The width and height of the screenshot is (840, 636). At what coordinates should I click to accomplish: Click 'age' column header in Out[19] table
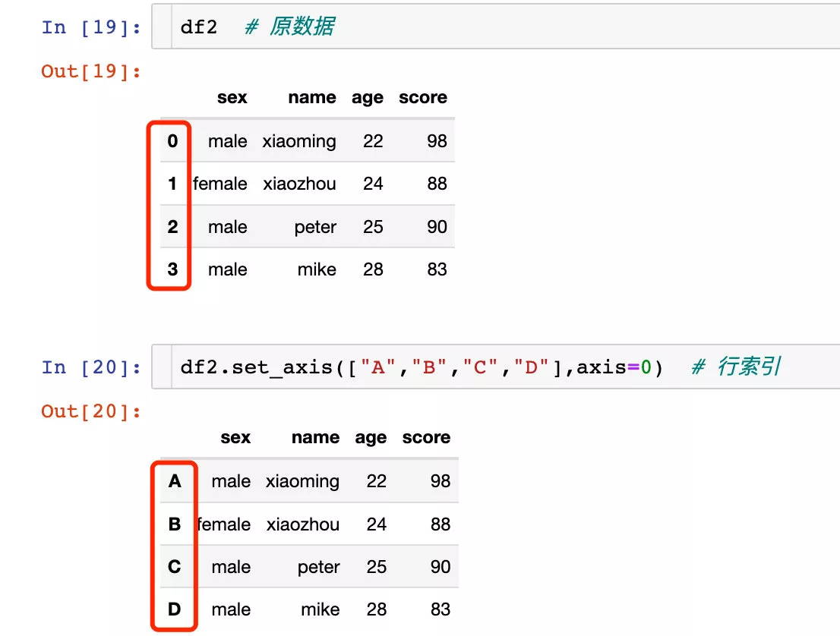coord(368,99)
